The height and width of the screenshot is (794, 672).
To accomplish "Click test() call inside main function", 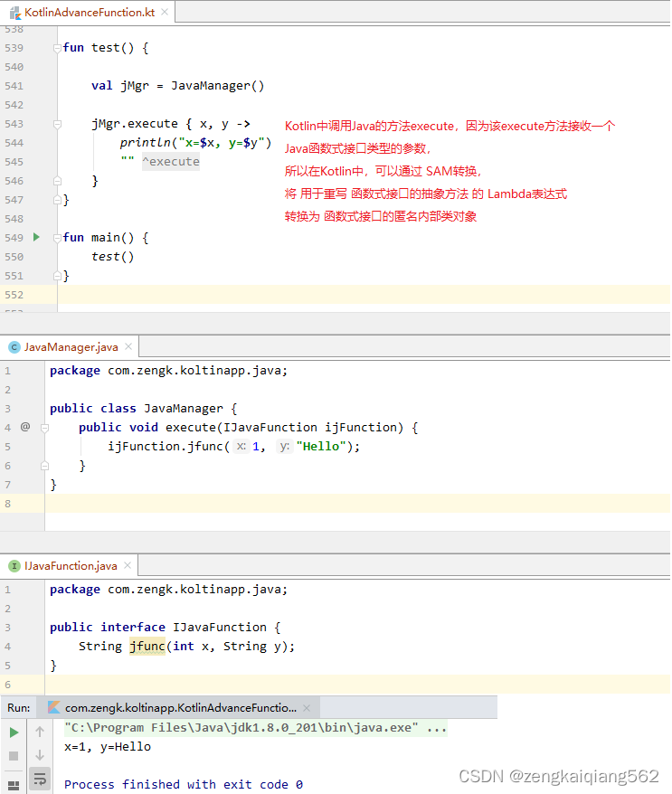I will point(112,257).
